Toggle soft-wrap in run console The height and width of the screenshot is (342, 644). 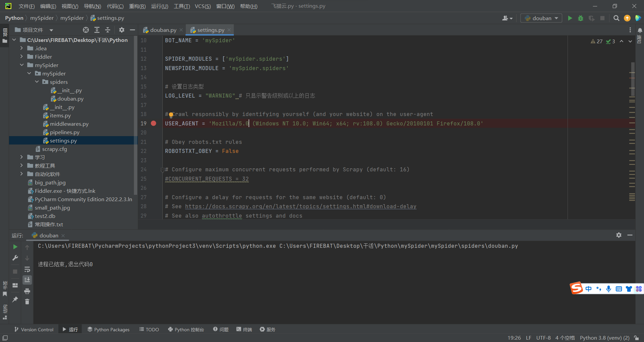pyautogui.click(x=27, y=269)
